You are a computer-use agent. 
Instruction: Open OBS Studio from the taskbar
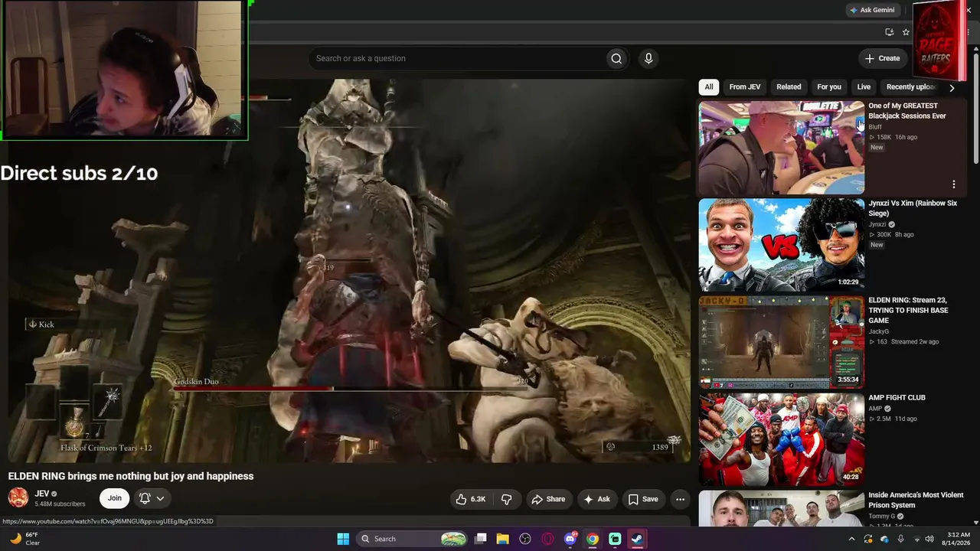[x=525, y=539]
